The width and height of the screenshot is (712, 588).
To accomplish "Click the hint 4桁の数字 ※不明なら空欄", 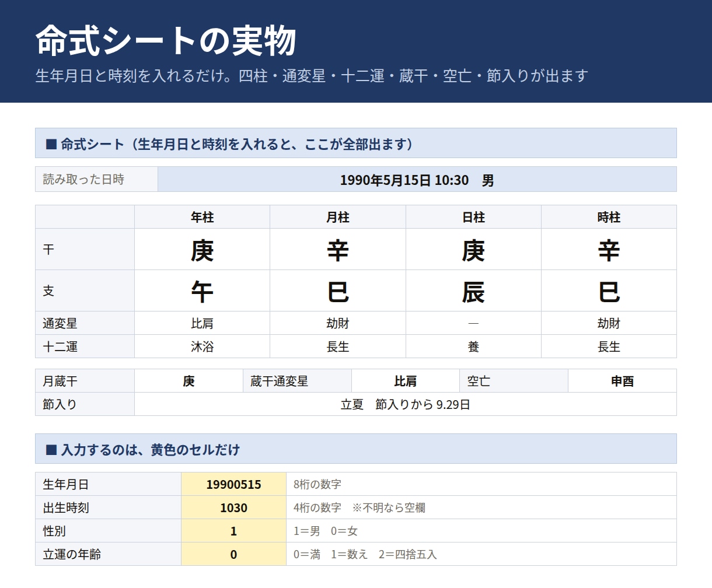I will tap(360, 508).
